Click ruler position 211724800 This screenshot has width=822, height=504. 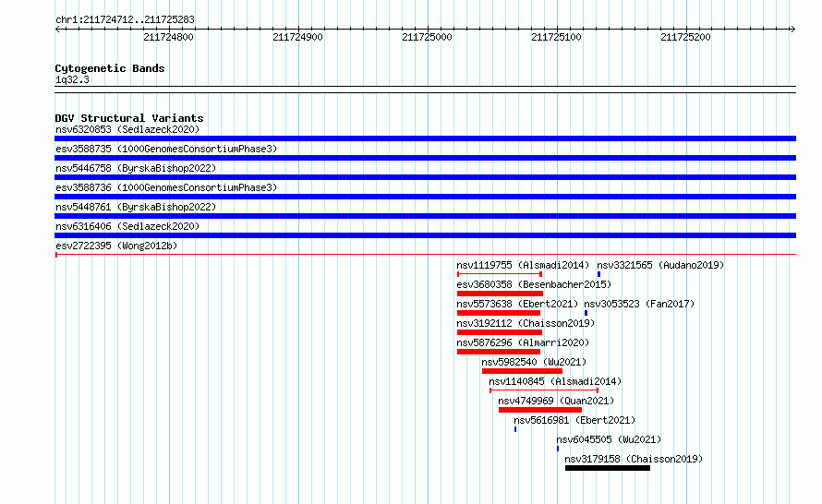[x=169, y=37]
